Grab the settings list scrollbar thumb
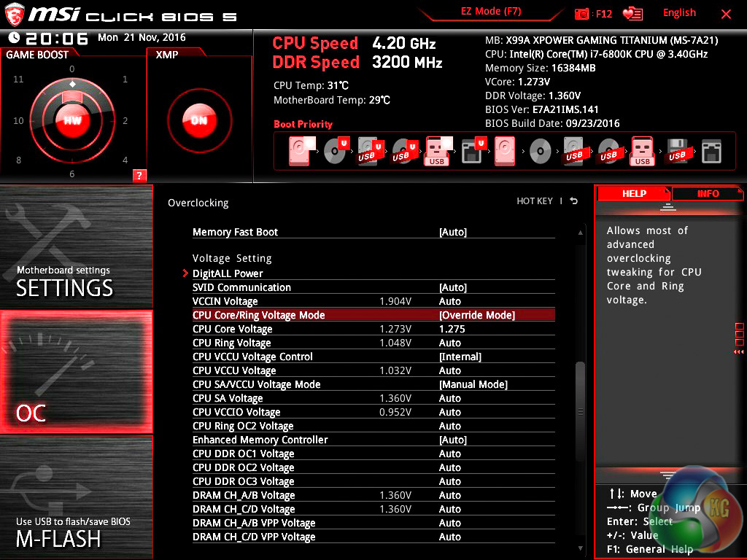The height and width of the screenshot is (560, 747). (580, 411)
